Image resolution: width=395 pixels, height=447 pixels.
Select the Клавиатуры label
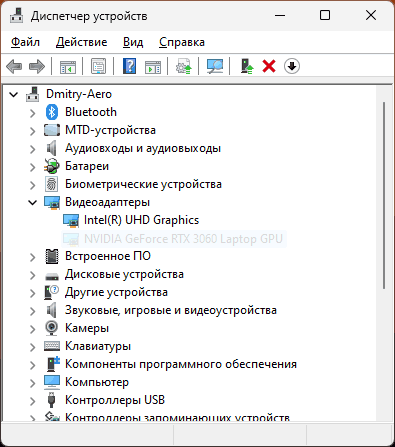(x=98, y=346)
